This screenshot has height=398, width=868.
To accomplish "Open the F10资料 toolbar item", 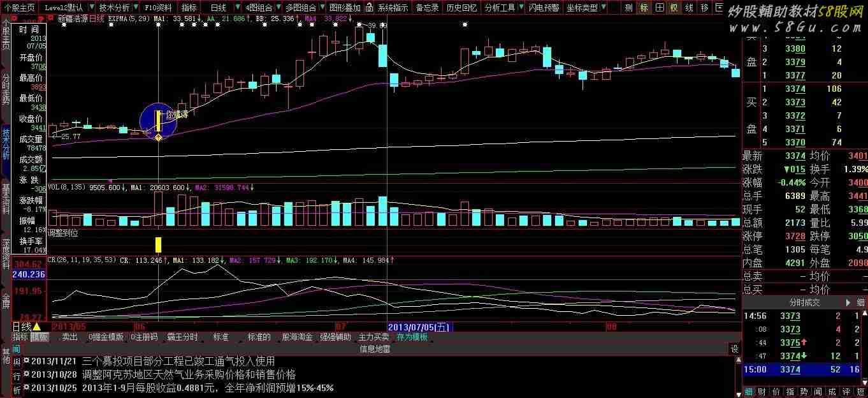I will 157,8.
